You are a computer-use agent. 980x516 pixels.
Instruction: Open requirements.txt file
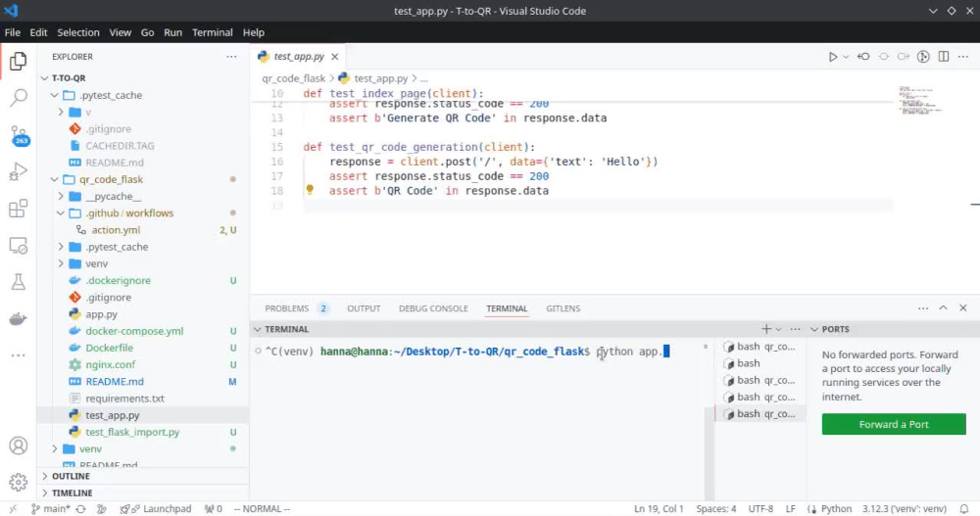tap(125, 399)
